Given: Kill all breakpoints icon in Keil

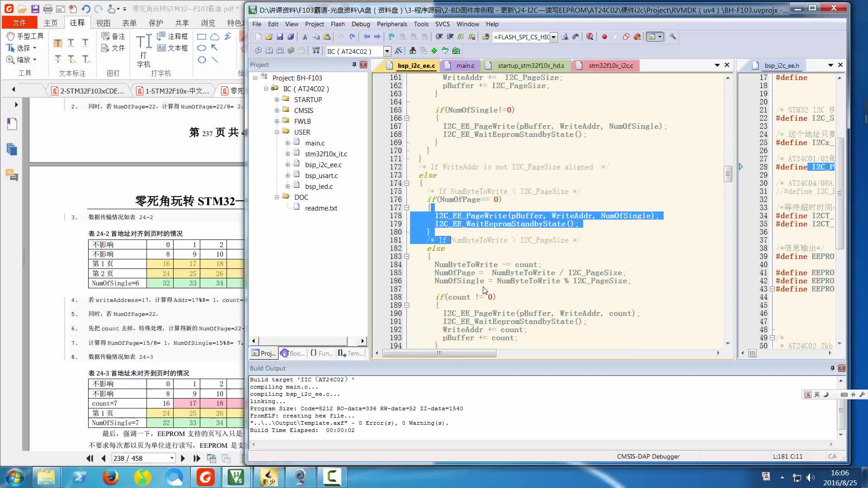Looking at the screenshot, I should 637,37.
